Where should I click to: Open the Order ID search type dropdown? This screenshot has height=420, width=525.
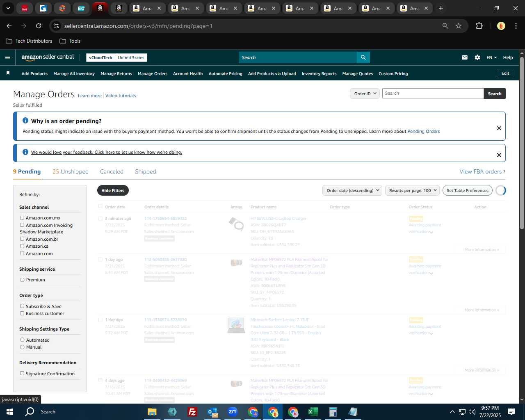click(x=365, y=94)
